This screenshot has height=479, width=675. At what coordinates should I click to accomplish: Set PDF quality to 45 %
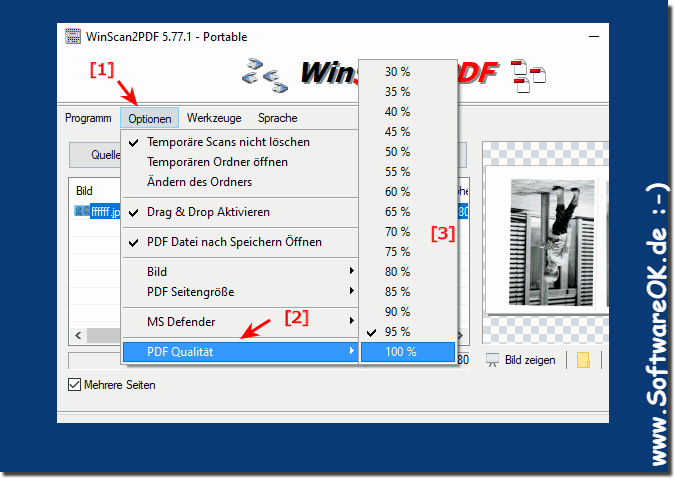pyautogui.click(x=408, y=132)
